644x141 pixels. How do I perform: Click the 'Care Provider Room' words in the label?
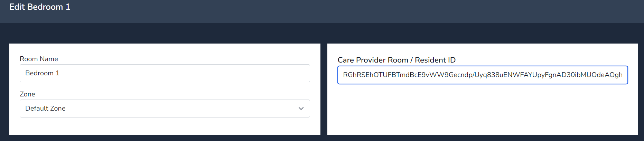pos(373,60)
